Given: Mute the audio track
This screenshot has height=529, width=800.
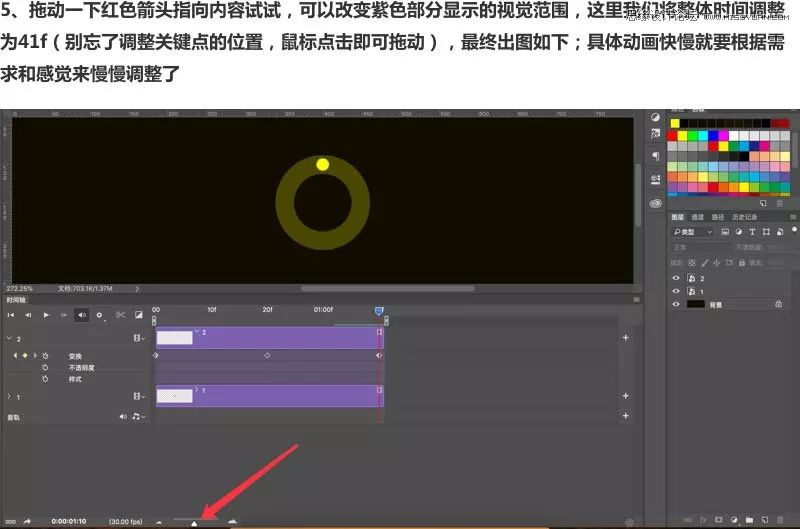Looking at the screenshot, I should pos(123,417).
